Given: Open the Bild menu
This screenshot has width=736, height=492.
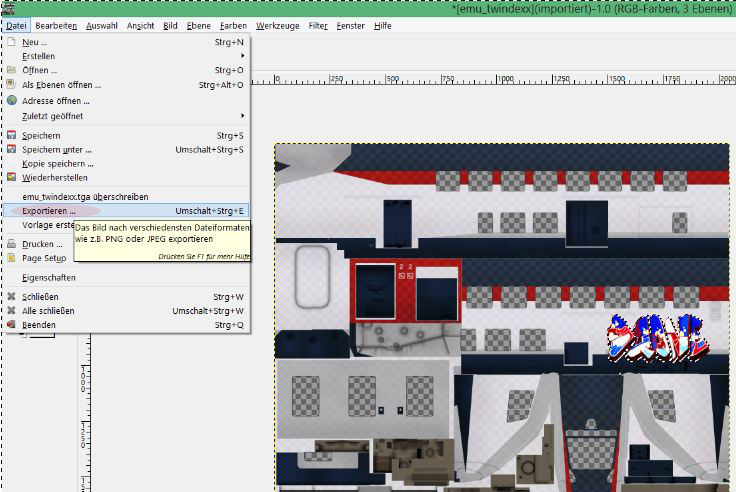Looking at the screenshot, I should coord(170,26).
